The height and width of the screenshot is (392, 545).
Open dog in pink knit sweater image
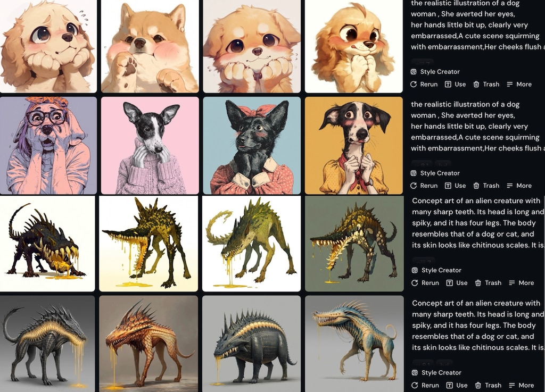click(150, 146)
